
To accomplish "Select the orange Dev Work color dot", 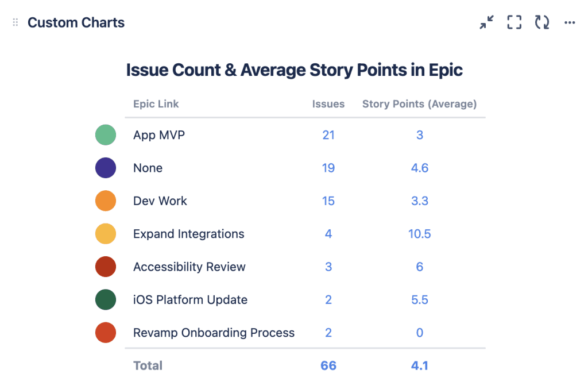I will (x=106, y=201).
